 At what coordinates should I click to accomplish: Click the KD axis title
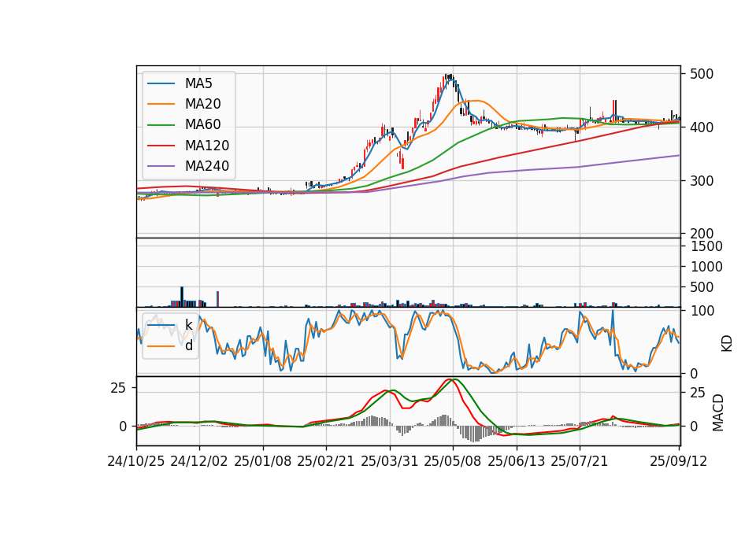(727, 343)
